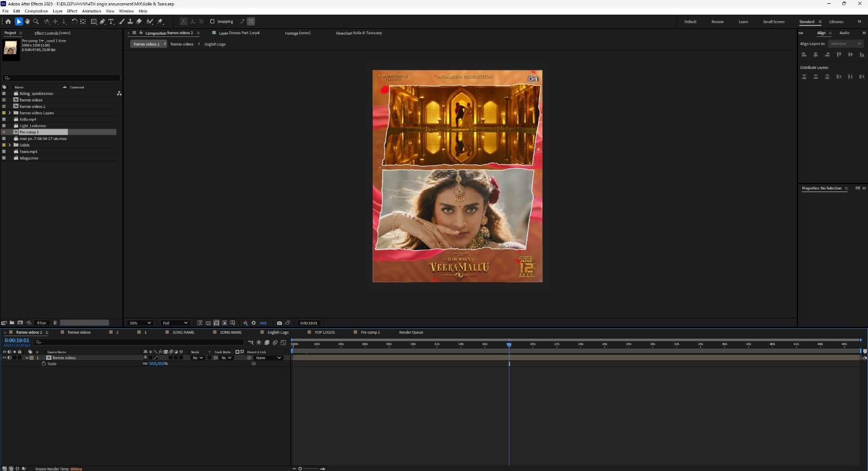This screenshot has width=868, height=471.
Task: Choose the Rectangle shape tool
Action: pyautogui.click(x=93, y=22)
